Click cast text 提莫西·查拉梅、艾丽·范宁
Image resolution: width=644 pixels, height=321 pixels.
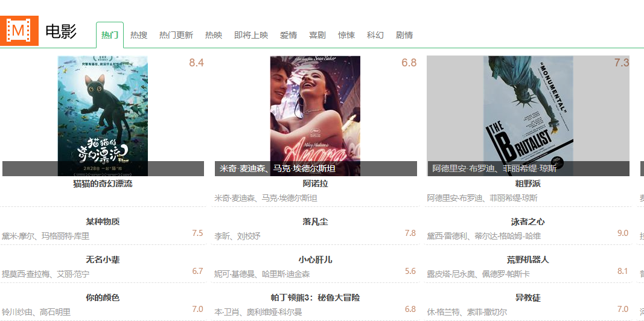tap(46, 274)
